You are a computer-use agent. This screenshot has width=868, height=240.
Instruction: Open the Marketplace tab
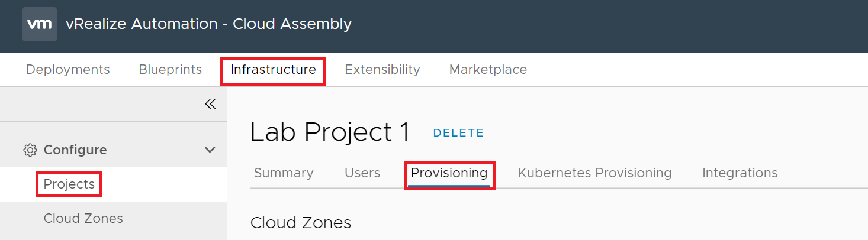(488, 70)
